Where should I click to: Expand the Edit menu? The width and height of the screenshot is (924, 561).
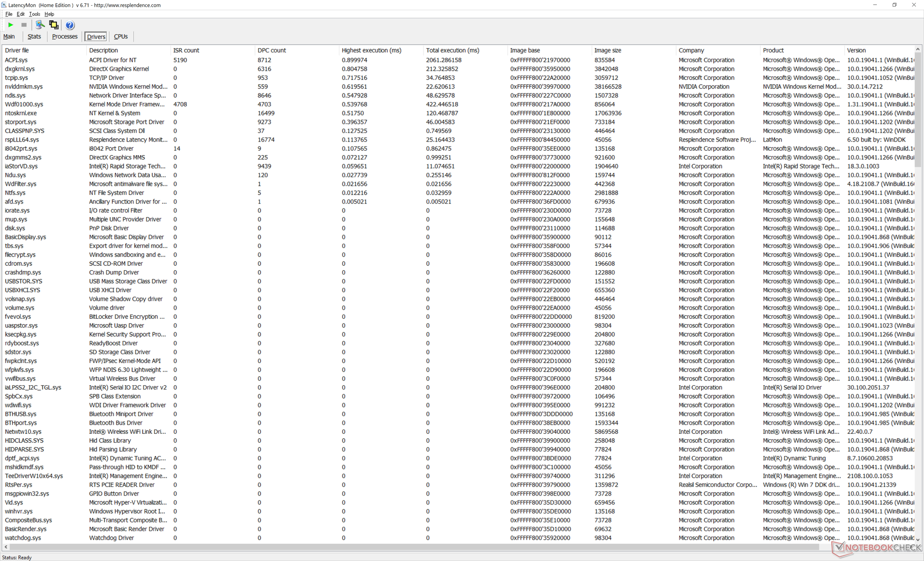click(21, 14)
